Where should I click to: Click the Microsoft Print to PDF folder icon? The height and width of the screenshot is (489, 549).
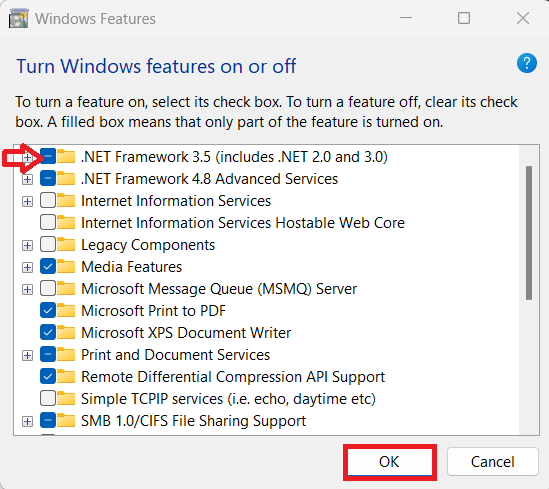click(66, 310)
